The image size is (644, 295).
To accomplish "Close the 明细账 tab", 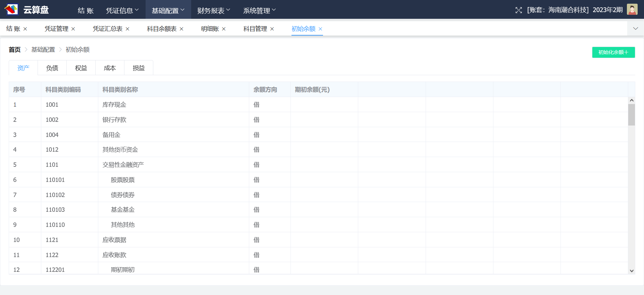I will (x=224, y=29).
